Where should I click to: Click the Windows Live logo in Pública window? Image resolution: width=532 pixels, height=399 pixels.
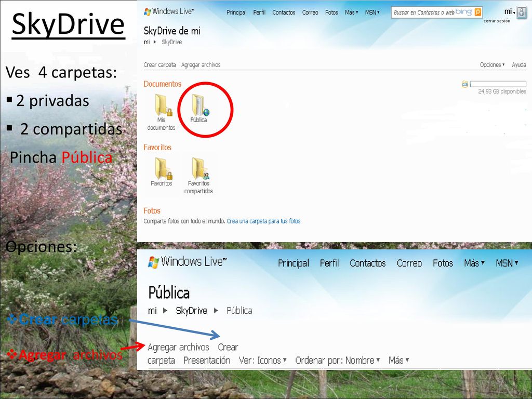click(x=187, y=262)
